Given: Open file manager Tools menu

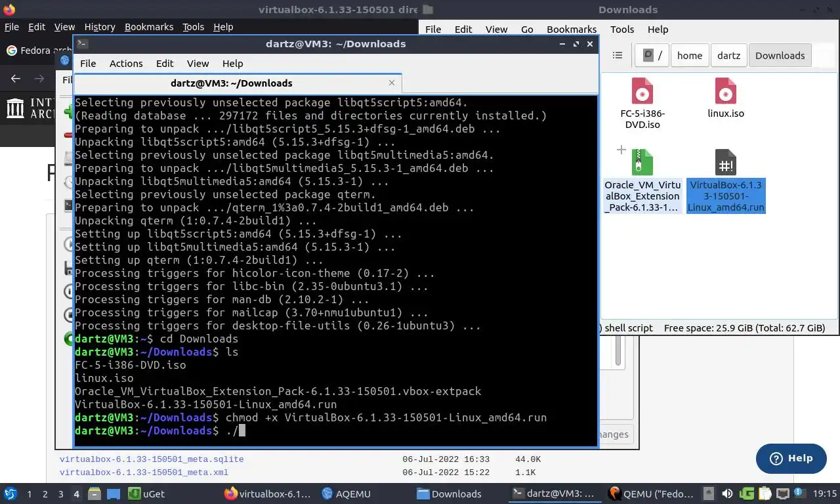Looking at the screenshot, I should (x=622, y=30).
